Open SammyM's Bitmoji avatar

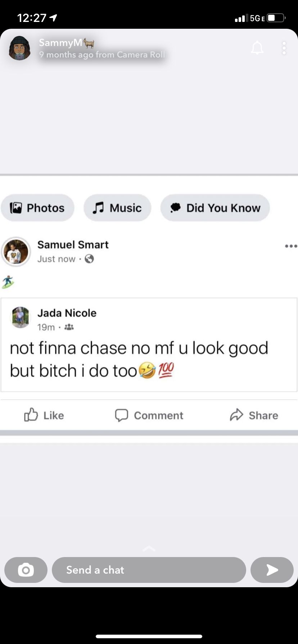20,48
